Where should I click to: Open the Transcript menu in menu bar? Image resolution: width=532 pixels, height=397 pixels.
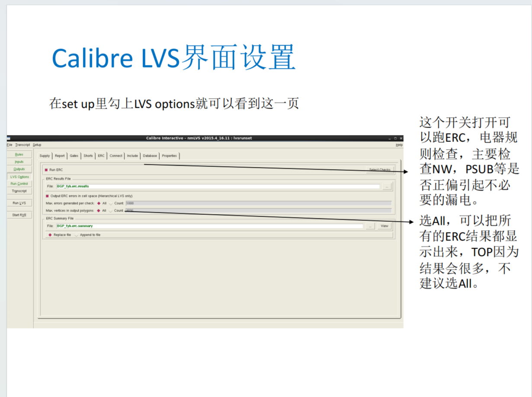pos(22,145)
